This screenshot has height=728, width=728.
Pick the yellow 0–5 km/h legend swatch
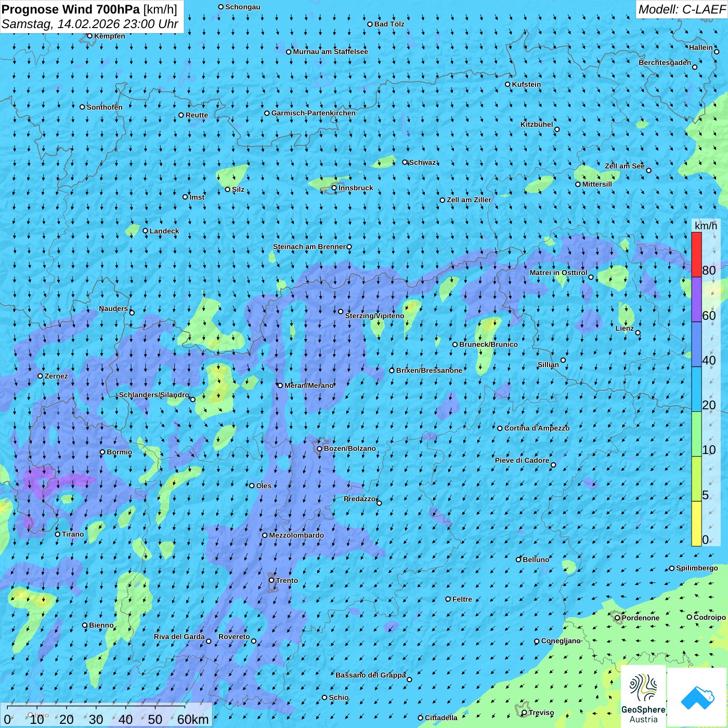(x=696, y=524)
